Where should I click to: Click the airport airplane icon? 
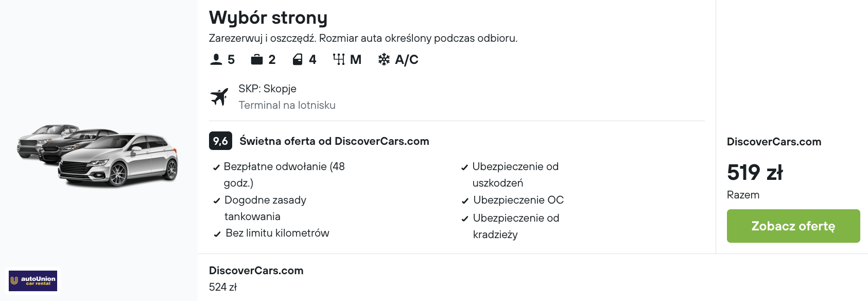click(x=219, y=97)
